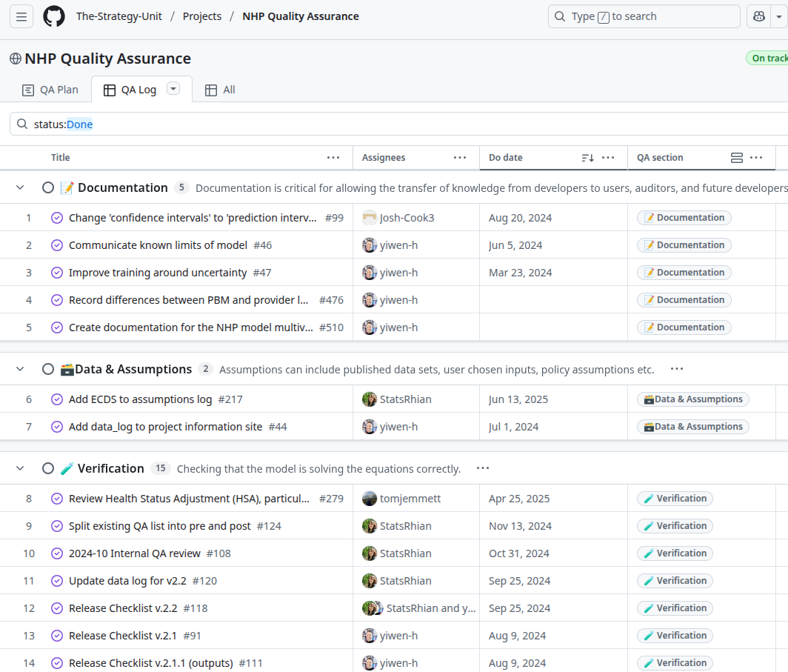Viewport: 788px width, 672px height.
Task: Click done status icon for Add ECDS item
Action: click(57, 399)
